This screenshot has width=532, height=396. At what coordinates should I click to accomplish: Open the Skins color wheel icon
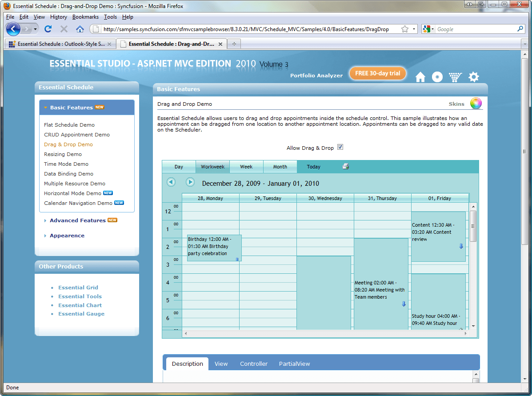pos(476,103)
